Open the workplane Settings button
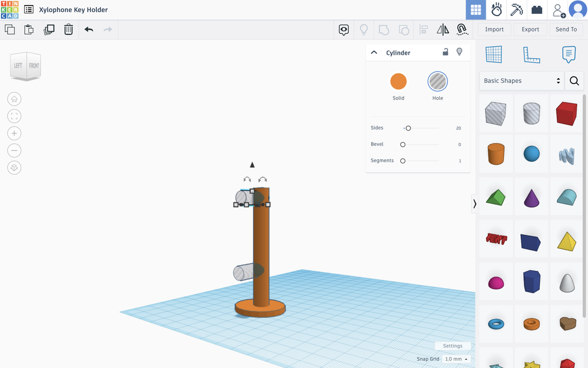Viewport: 588px width, 368px height. click(452, 346)
